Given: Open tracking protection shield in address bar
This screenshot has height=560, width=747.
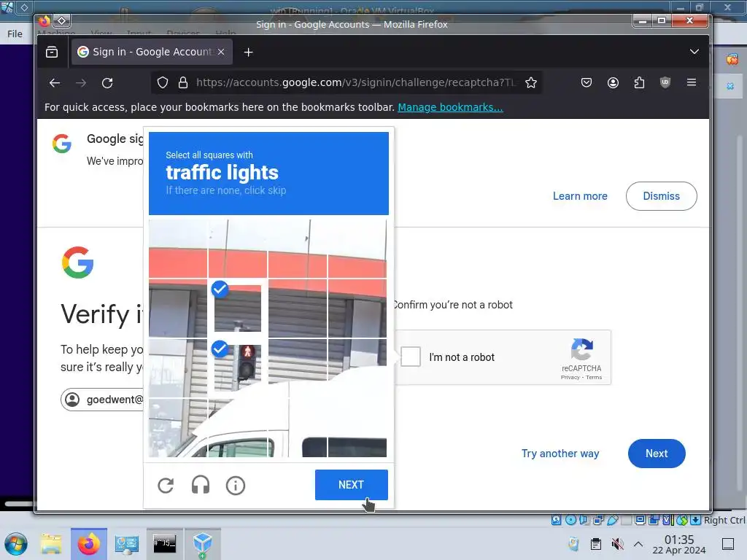Looking at the screenshot, I should pos(163,83).
